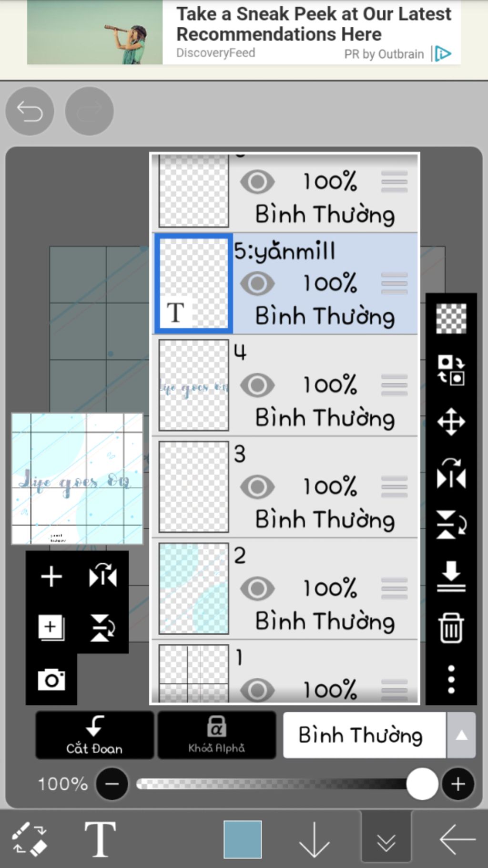Screen dimensions: 488x868
Task: Select the Text tool in bottom bar
Action: pos(100,839)
